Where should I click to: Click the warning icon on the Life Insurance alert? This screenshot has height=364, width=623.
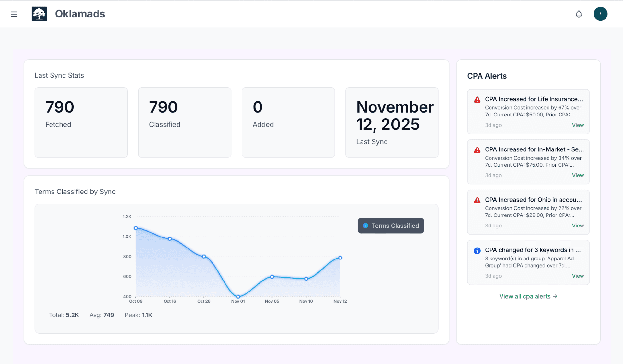coord(477,99)
